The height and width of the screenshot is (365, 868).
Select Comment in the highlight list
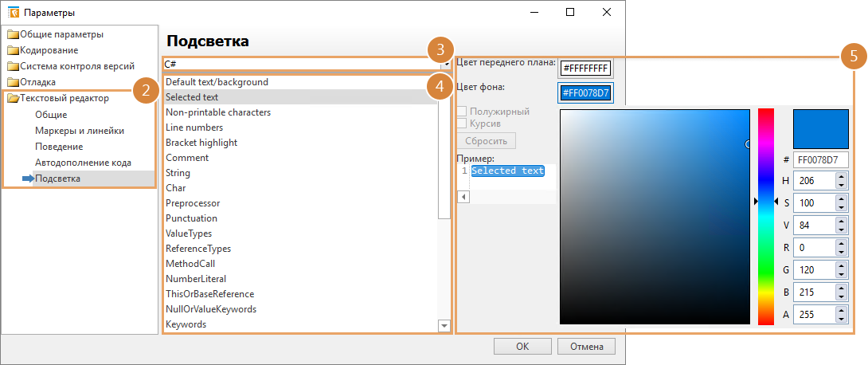tap(187, 158)
